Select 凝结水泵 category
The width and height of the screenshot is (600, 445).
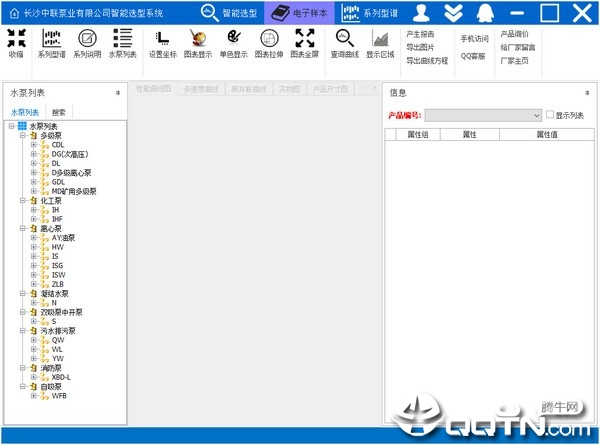click(x=55, y=293)
